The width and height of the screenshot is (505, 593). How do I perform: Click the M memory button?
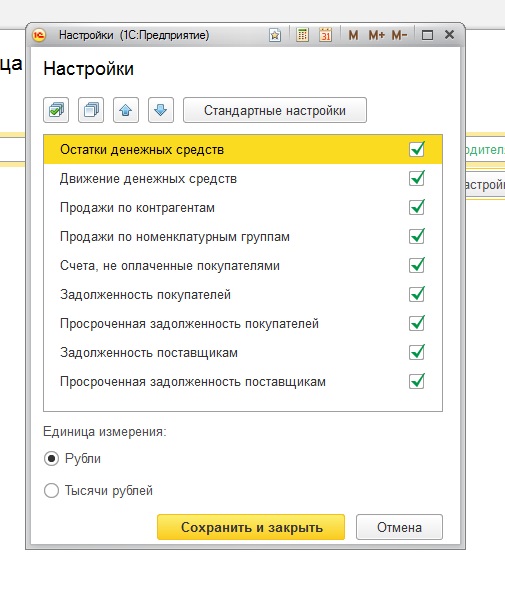353,36
